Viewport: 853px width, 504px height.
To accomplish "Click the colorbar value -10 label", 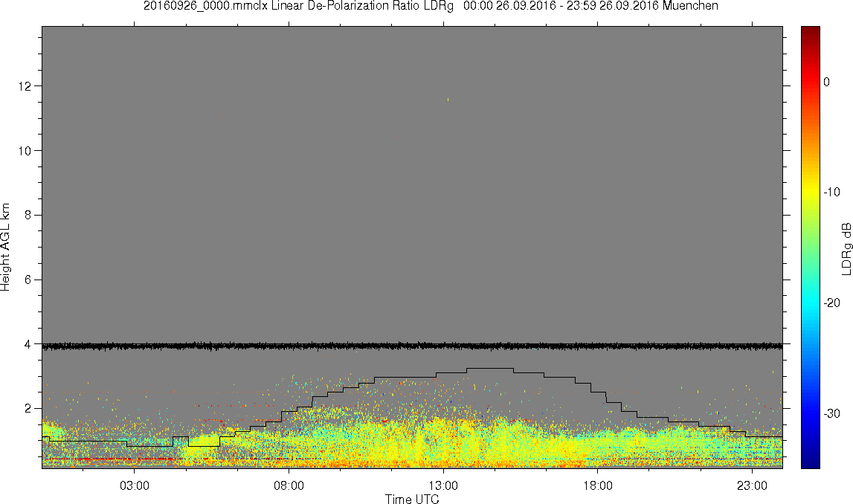I will pyautogui.click(x=831, y=193).
